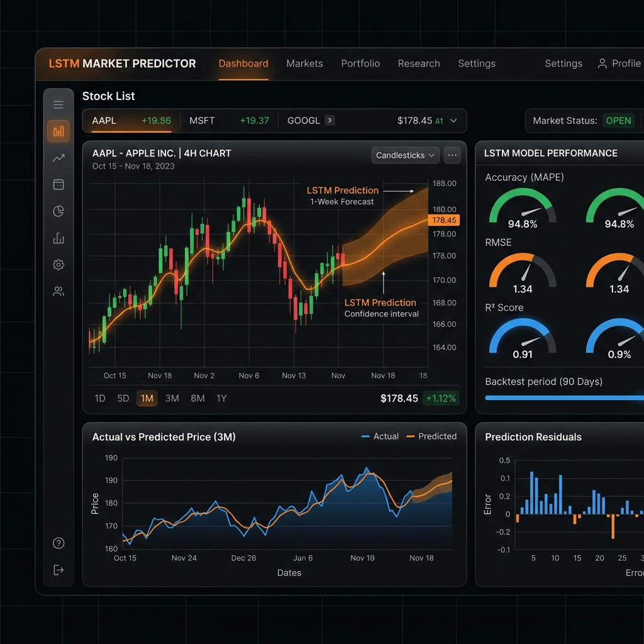Set chart range to 1D
The height and width of the screenshot is (644, 644).
pyautogui.click(x=100, y=398)
